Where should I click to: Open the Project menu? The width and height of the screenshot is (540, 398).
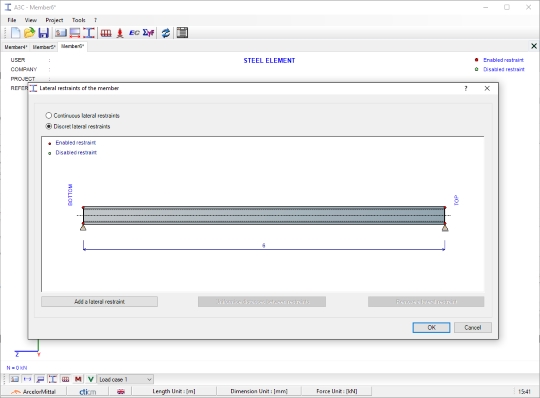54,20
